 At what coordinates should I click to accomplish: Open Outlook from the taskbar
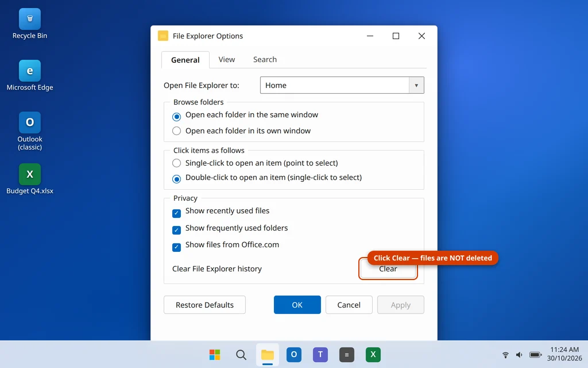click(294, 354)
